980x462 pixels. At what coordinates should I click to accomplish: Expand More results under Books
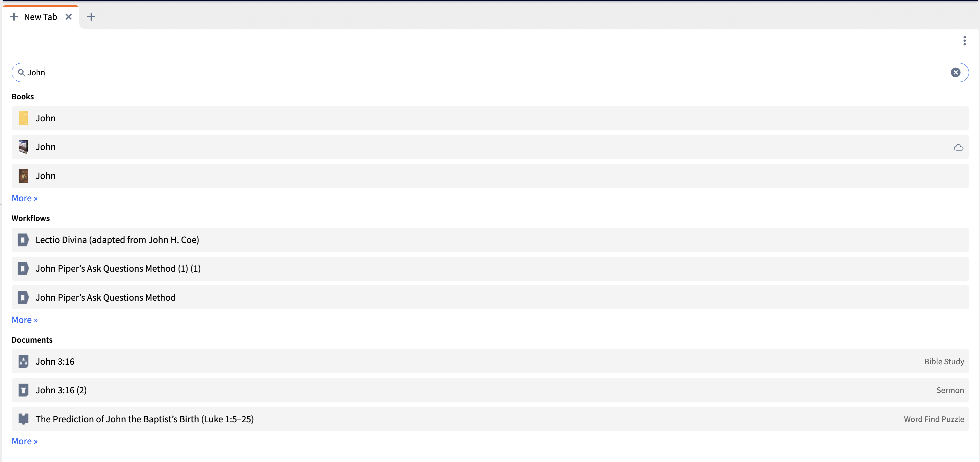point(24,198)
